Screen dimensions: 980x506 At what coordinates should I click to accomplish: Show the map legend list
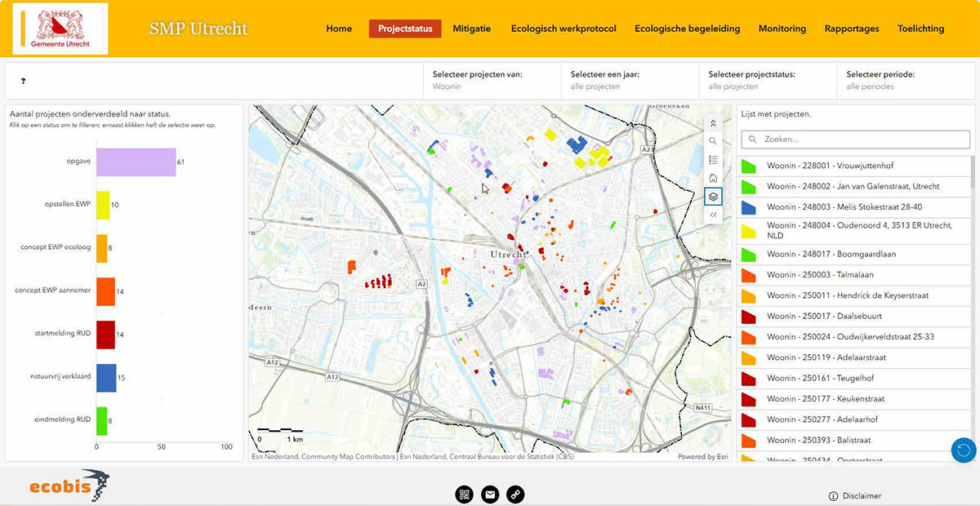(x=713, y=160)
